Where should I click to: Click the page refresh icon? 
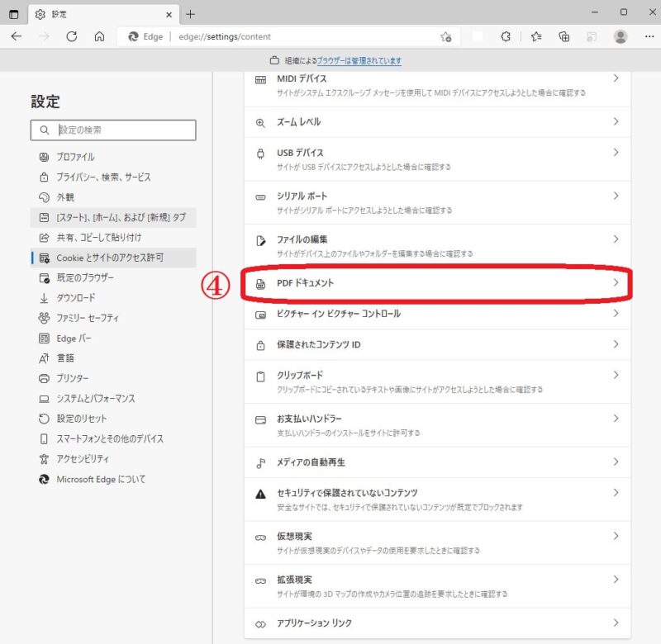[73, 36]
